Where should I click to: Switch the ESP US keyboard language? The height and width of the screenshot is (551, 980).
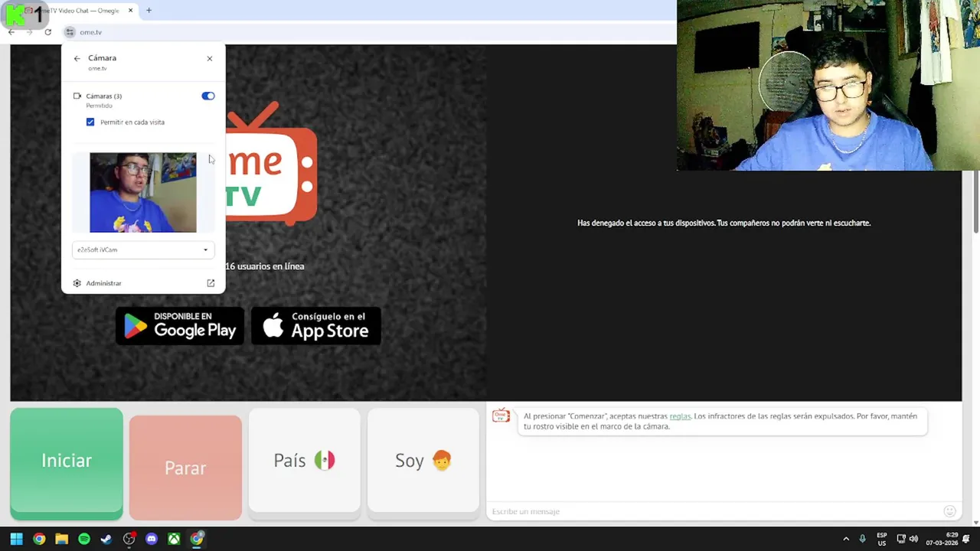coord(882,539)
